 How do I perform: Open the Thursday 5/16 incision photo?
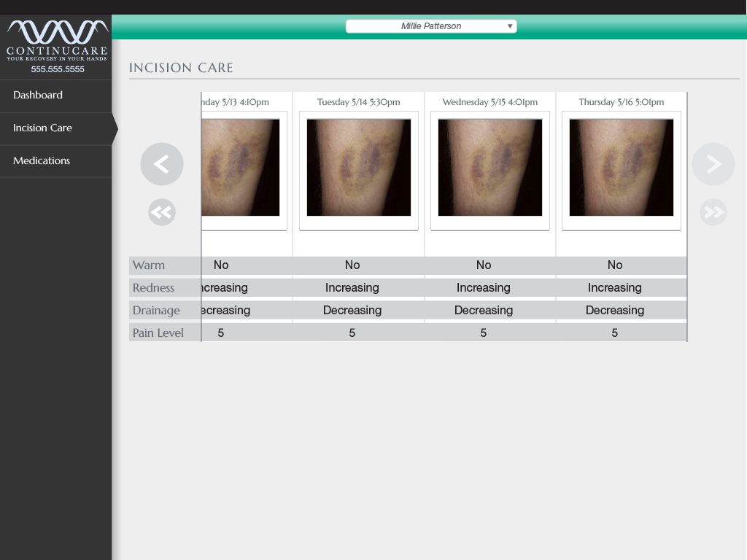click(622, 168)
